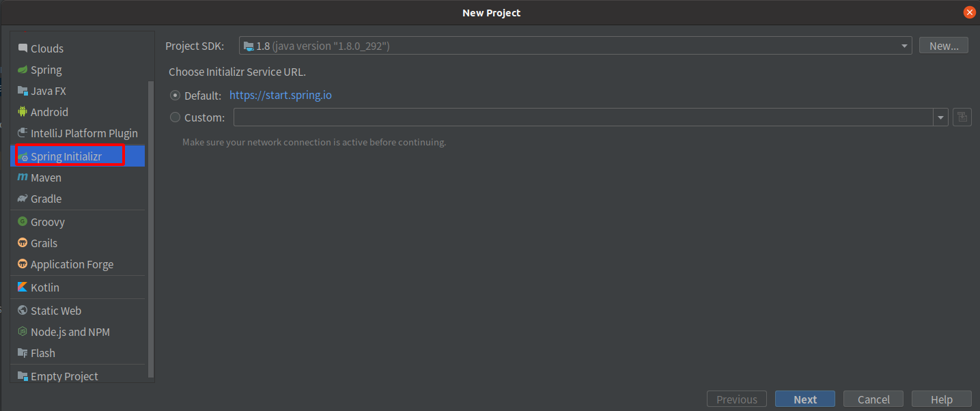Click the Node.js and NPM icon
Viewport: 980px width, 411px height.
click(x=23, y=332)
